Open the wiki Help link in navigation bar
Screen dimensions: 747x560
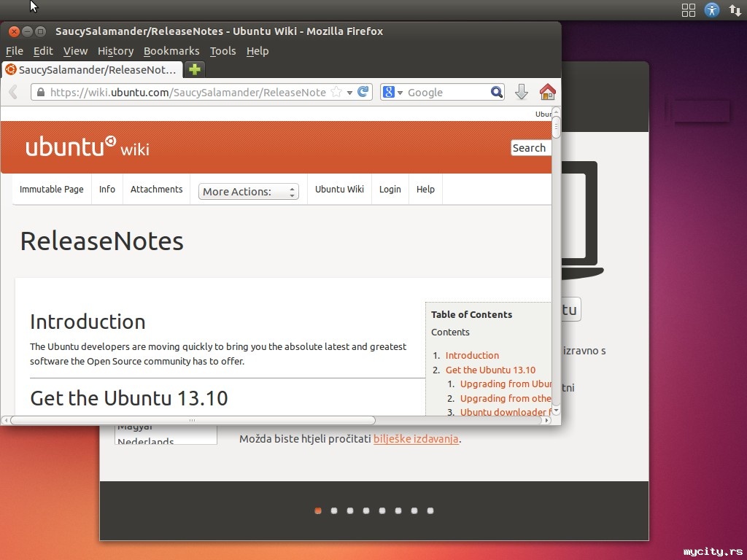pos(425,189)
